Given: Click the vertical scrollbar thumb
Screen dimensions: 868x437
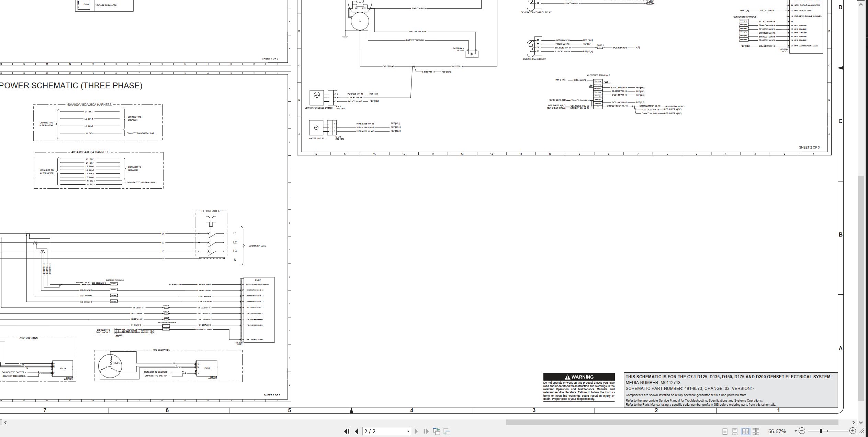Looking at the screenshot, I should click(x=861, y=288).
